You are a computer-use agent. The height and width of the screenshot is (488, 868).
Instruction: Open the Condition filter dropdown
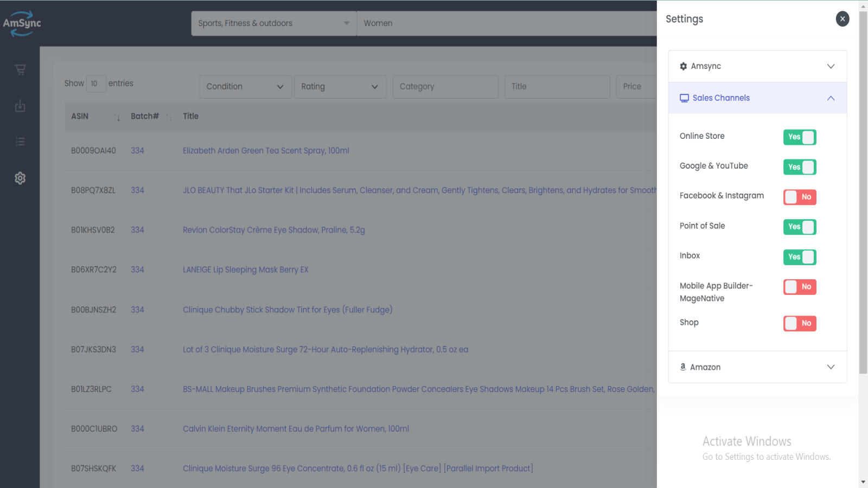click(245, 87)
